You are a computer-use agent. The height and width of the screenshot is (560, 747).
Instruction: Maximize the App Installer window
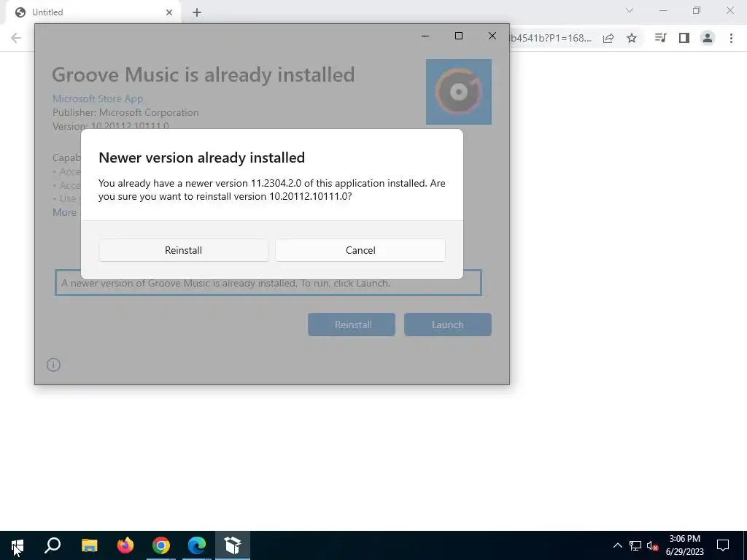click(x=459, y=36)
